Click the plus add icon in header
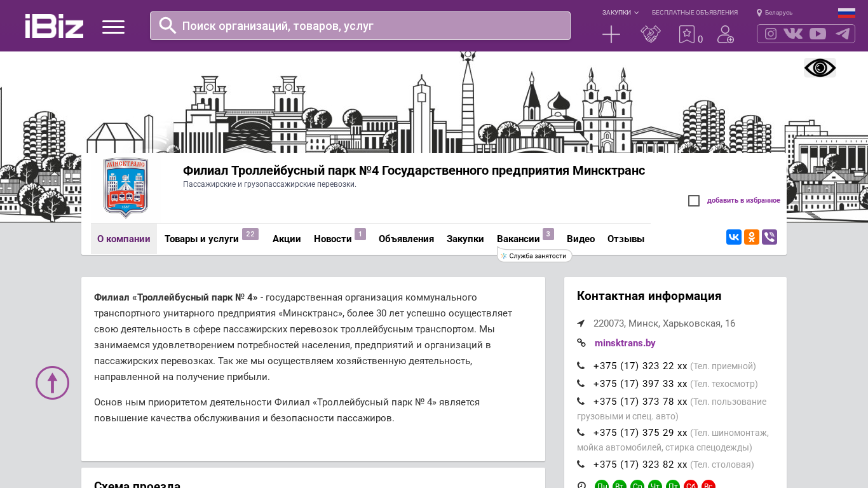The image size is (868, 488). coord(611,34)
